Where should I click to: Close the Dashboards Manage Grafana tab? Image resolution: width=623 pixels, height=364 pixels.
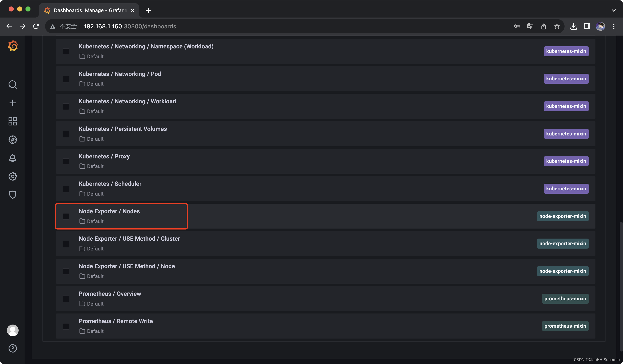[132, 10]
